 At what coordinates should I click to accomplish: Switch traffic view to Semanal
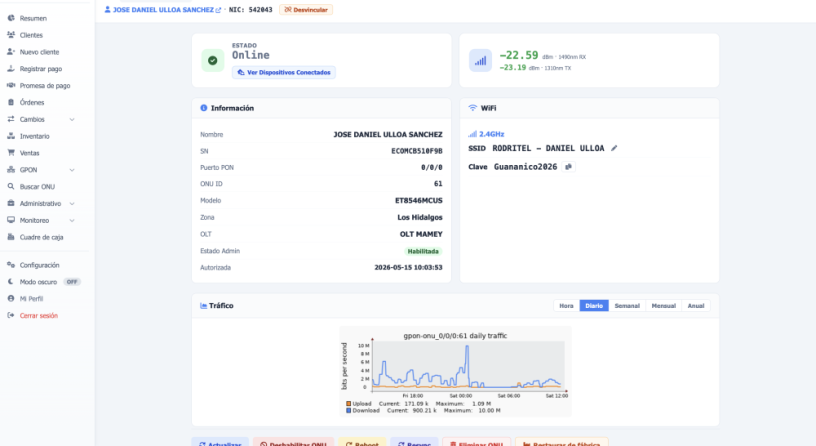(627, 306)
